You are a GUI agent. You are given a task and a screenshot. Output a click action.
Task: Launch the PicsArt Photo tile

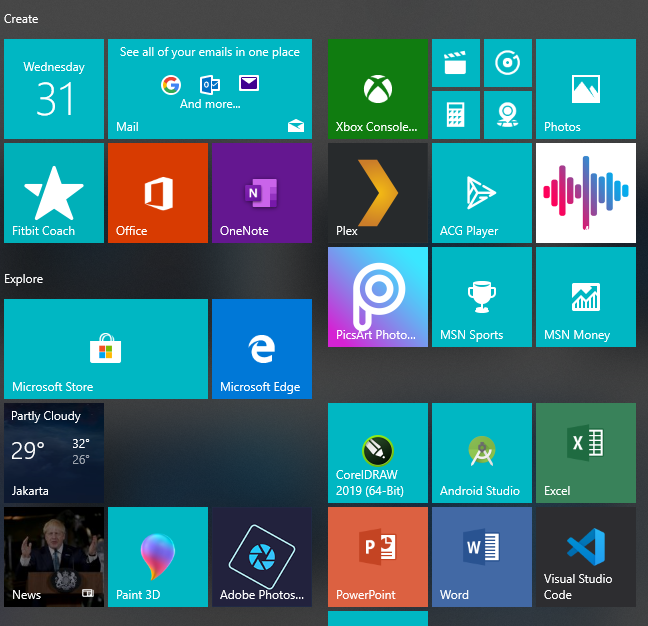[x=378, y=297]
